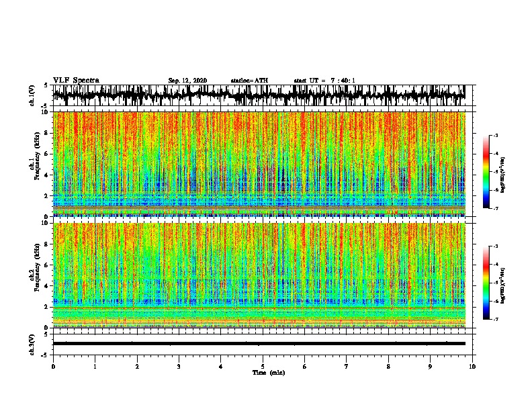The image size is (532, 411).
Task: Click time axis tick label "7"
Action: [x=347, y=367]
